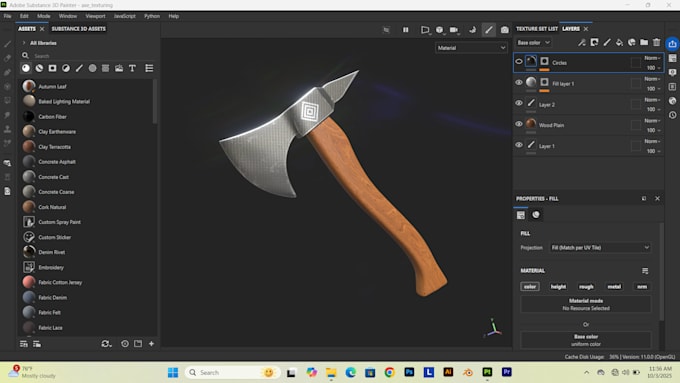680x383 pixels.
Task: Add a smart material layer icon
Action: pyautogui.click(x=632, y=43)
